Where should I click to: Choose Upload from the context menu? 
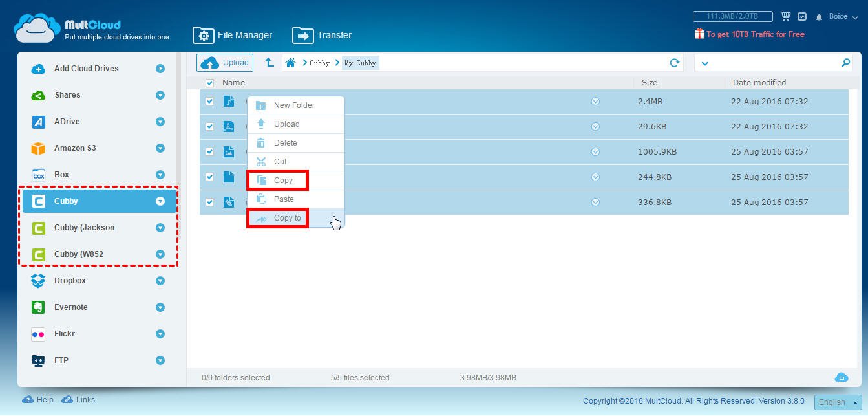(x=296, y=124)
